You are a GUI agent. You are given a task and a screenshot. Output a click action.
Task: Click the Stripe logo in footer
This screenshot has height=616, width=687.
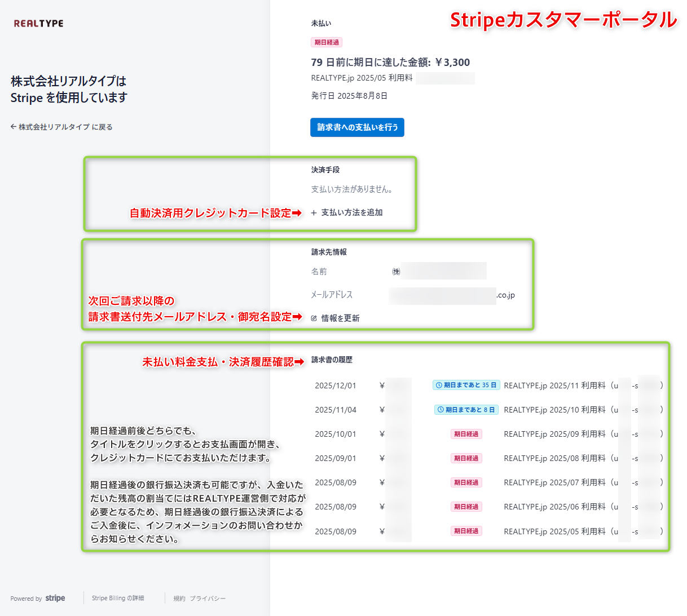click(x=55, y=598)
